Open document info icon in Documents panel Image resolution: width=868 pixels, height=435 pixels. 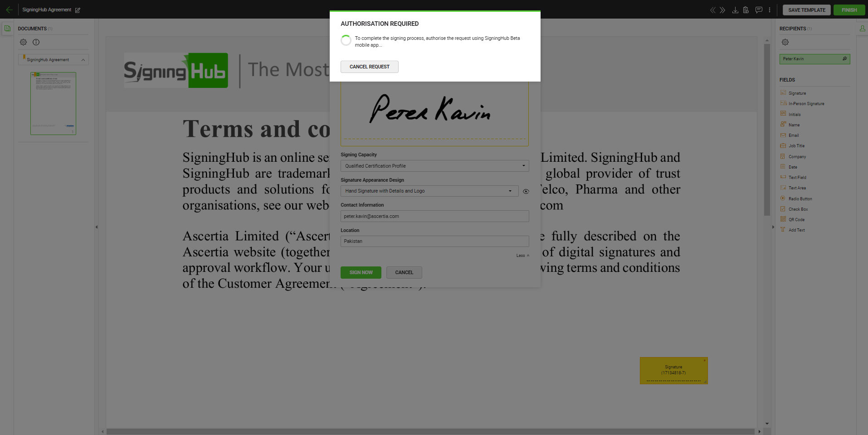(36, 42)
